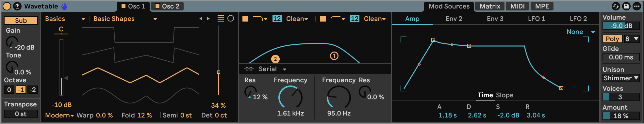This screenshot has height=124, width=644.
Task: Toggle Filter 2 slope 12 button
Action: (x=355, y=19)
